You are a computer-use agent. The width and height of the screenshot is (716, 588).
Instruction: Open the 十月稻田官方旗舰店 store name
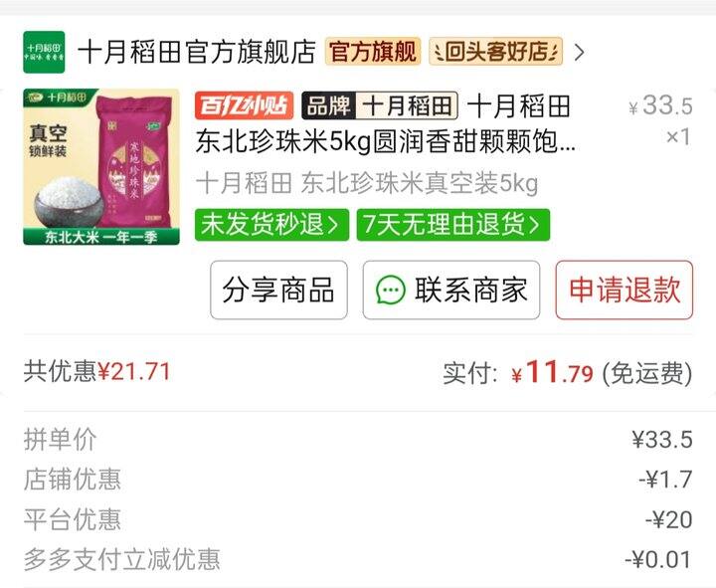(197, 52)
